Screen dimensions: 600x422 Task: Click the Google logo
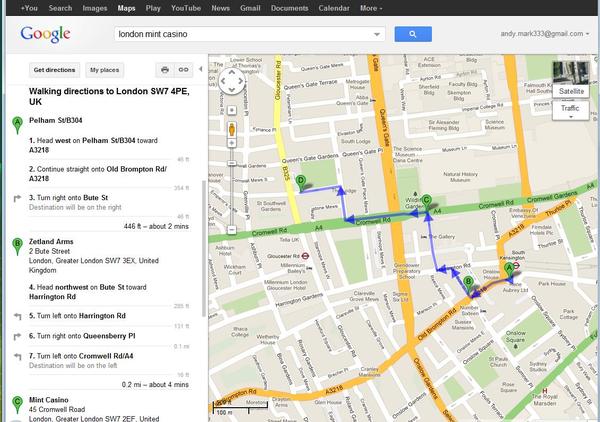45,34
